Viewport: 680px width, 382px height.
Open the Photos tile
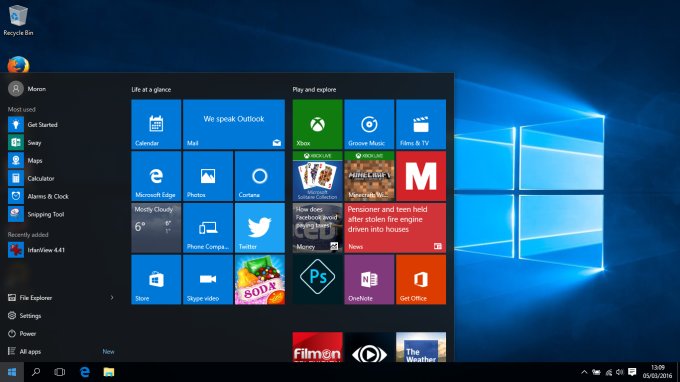[208, 176]
